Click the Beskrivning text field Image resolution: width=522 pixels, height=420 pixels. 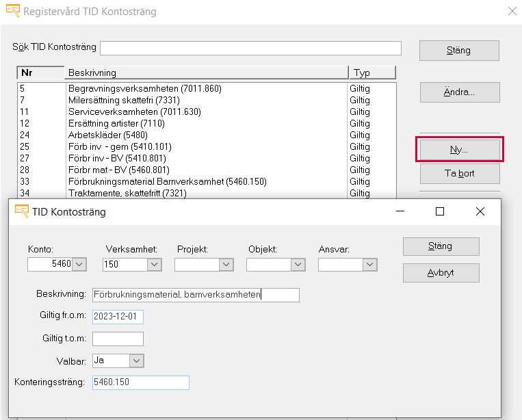tap(196, 295)
